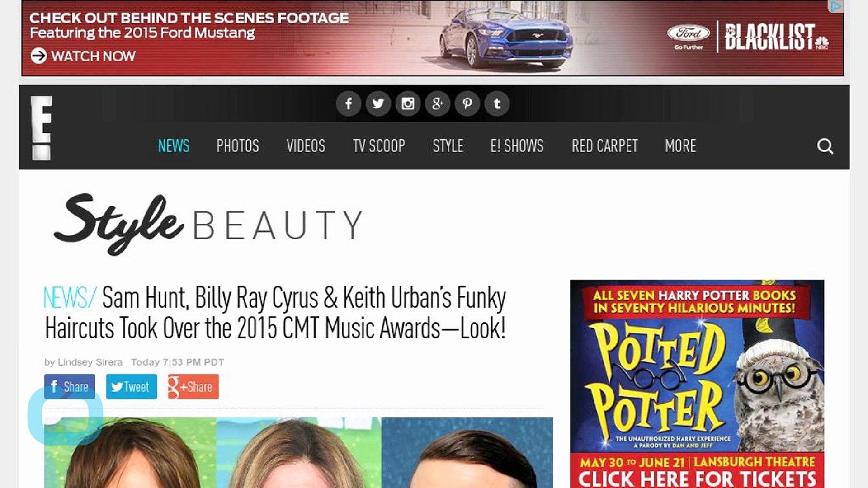Screen dimensions: 868x488
Task: Tweet this article
Action: (132, 387)
